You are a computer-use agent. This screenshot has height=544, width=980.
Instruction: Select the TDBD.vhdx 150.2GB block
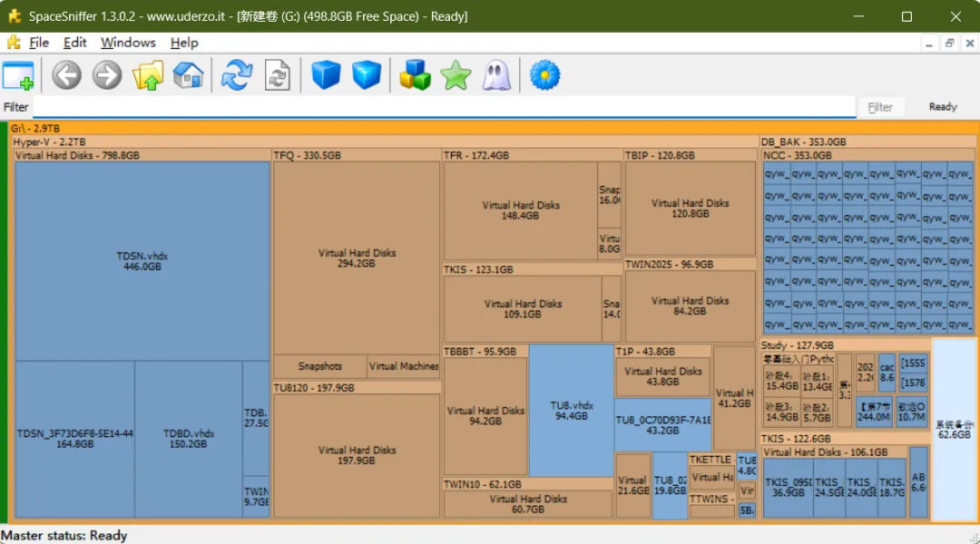(188, 439)
